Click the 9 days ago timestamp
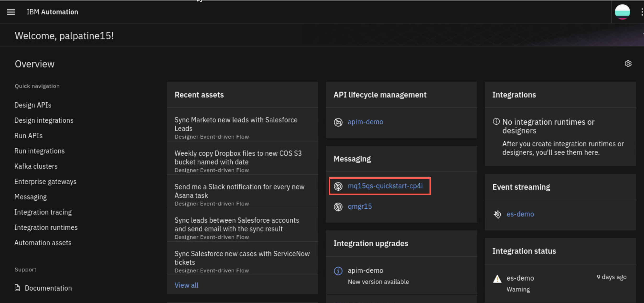This screenshot has width=644, height=303. pyautogui.click(x=611, y=277)
